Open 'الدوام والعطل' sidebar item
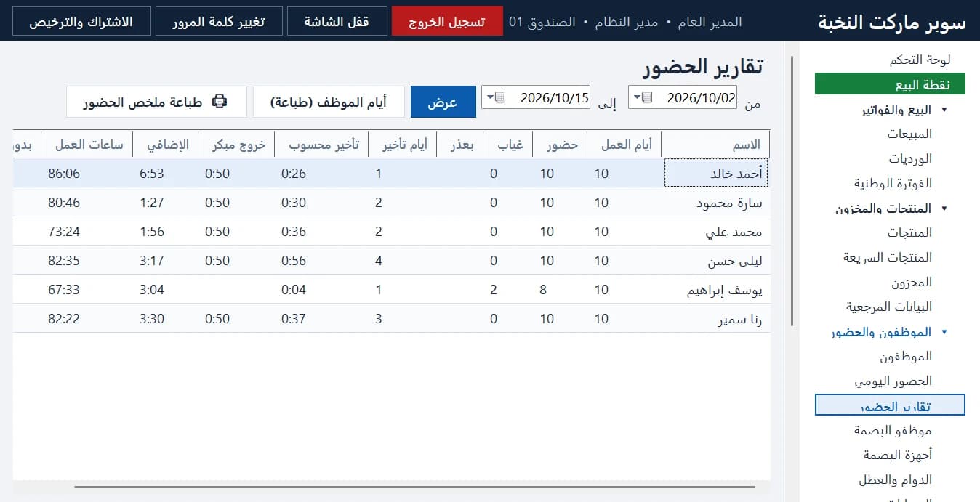980x502 pixels. (895, 480)
